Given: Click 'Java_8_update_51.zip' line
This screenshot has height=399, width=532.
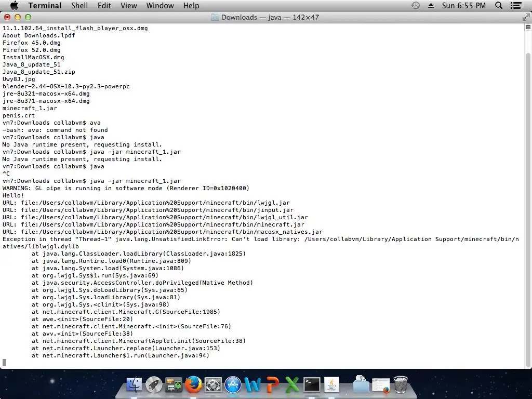Looking at the screenshot, I should pyautogui.click(x=38, y=72).
